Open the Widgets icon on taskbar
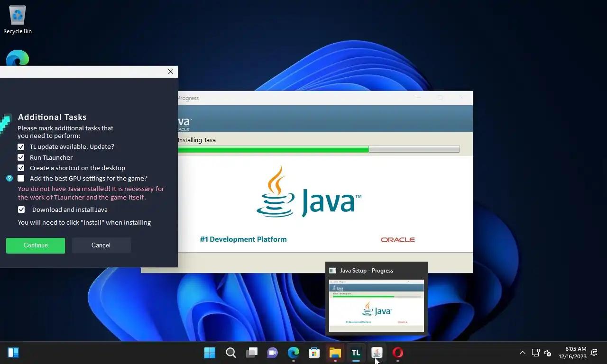 coord(13,353)
